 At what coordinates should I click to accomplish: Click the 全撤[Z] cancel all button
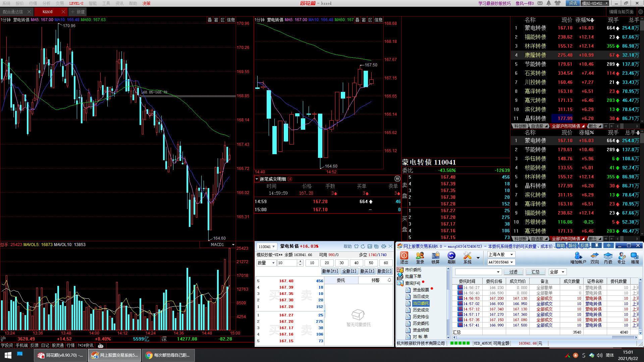[x=349, y=271]
